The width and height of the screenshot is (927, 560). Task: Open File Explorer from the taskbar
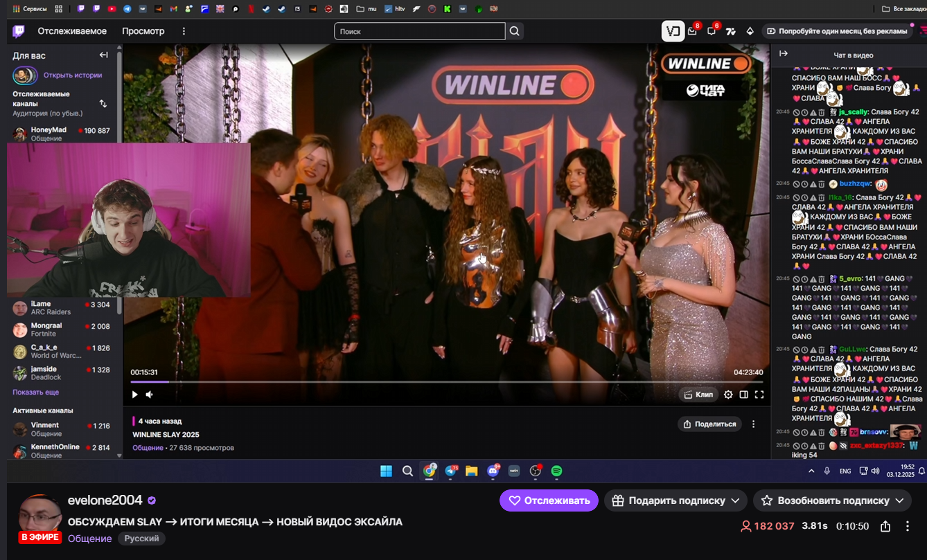coord(472,471)
